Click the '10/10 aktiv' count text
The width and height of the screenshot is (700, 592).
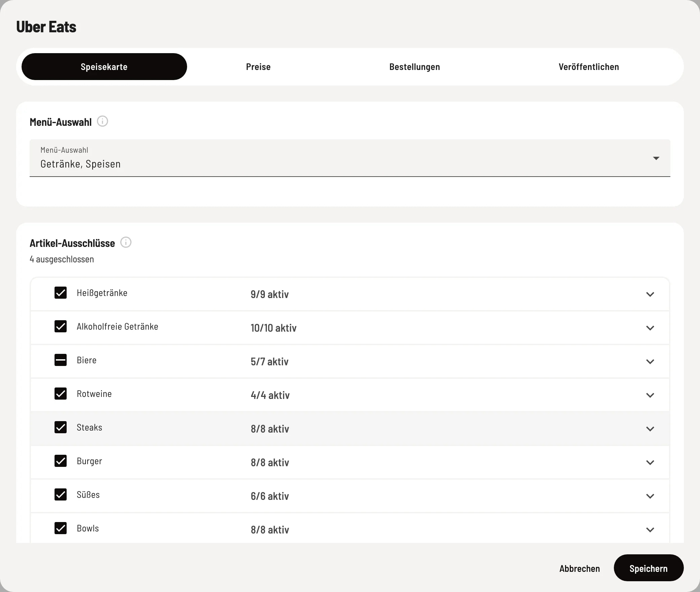tap(273, 328)
